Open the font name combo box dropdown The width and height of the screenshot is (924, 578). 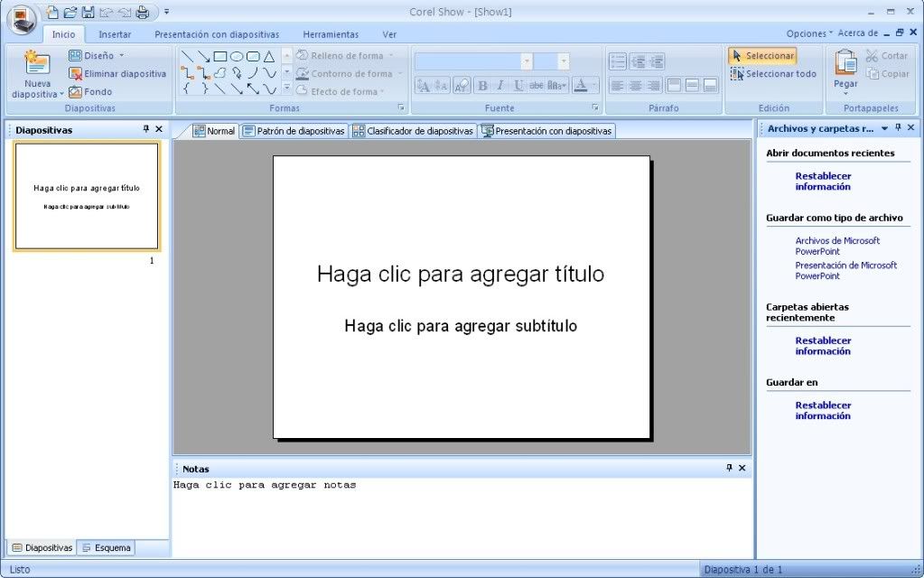527,61
